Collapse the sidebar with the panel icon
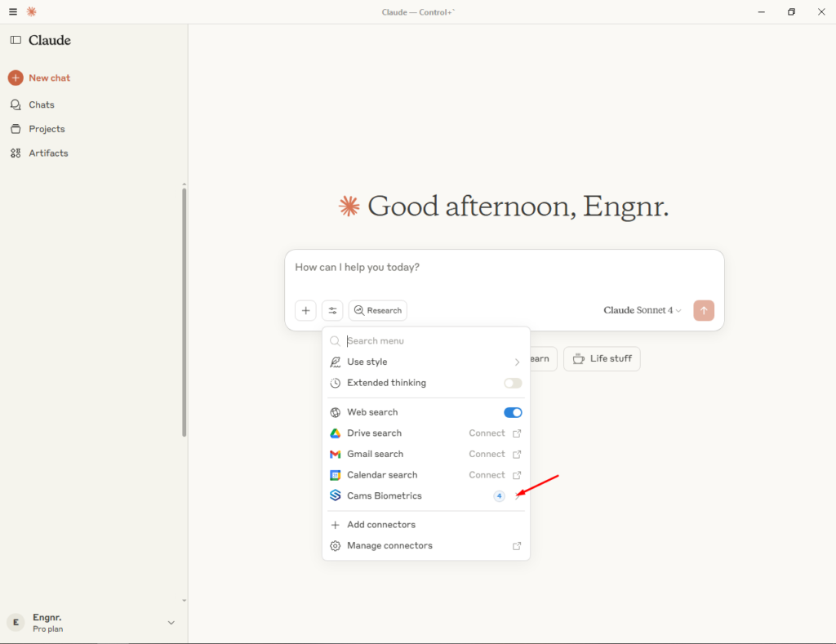This screenshot has height=644, width=836. coord(16,40)
